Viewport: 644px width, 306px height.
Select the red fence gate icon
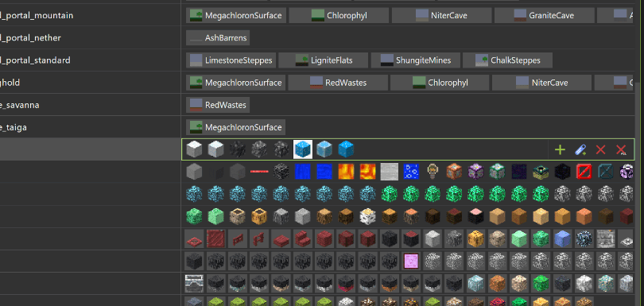(x=238, y=238)
